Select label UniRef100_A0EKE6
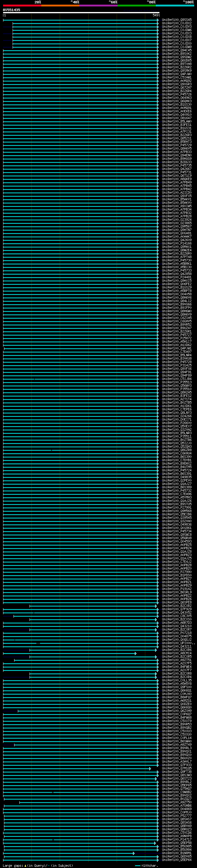197x868 pixels. click(x=177, y=111)
